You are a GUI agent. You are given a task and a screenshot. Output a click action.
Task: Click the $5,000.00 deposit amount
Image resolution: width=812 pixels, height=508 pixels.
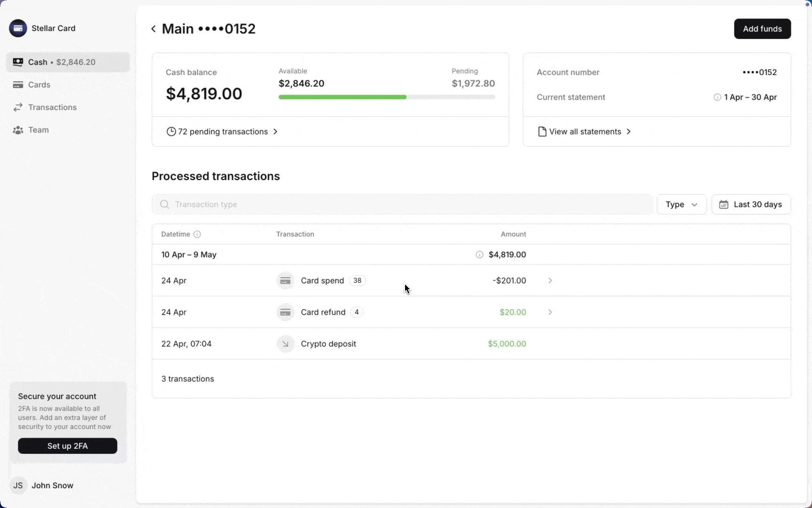507,344
